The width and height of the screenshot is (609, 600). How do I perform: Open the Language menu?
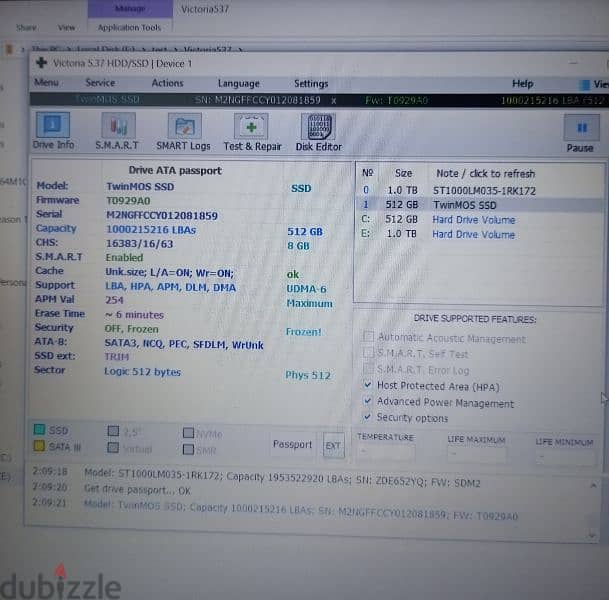(x=238, y=83)
